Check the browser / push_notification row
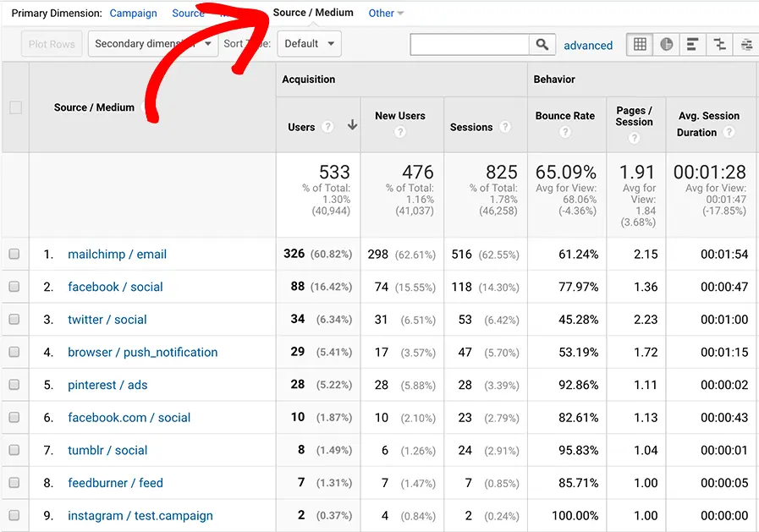The image size is (759, 532). tap(14, 352)
